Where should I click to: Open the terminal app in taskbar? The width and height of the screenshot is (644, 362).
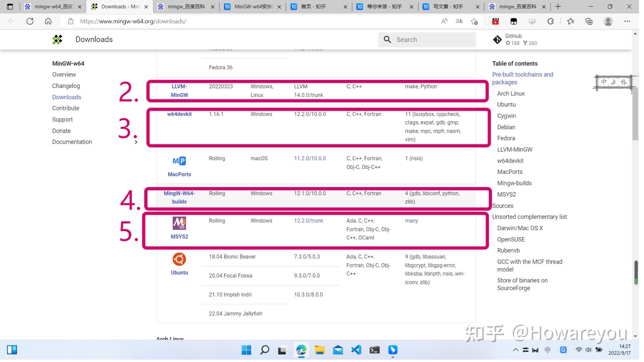click(374, 350)
